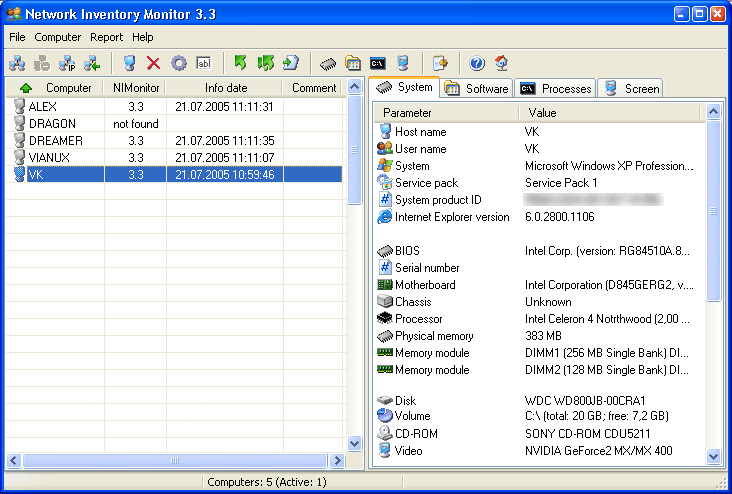This screenshot has width=732, height=494.
Task: Click the add computer by IP icon
Action: point(68,63)
